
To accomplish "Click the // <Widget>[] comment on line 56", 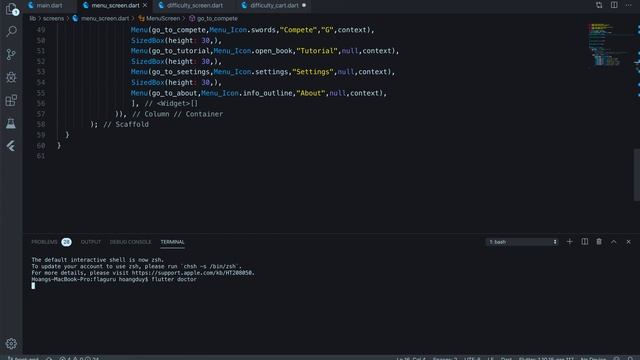I will [x=171, y=104].
